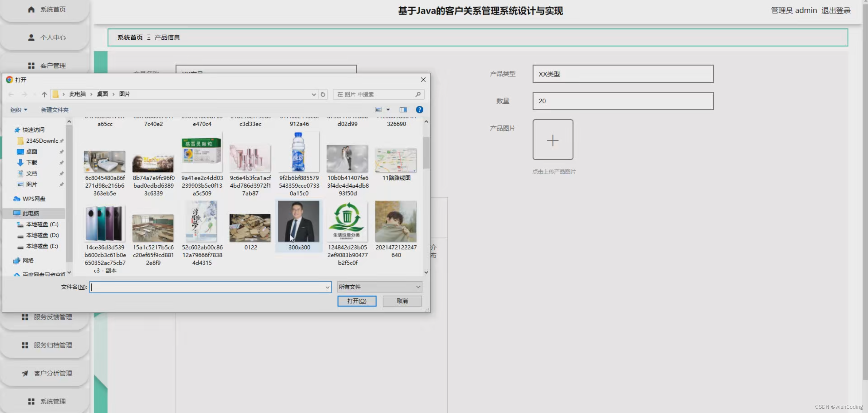Click the 打开(O) button
The width and height of the screenshot is (868, 413).
(356, 301)
